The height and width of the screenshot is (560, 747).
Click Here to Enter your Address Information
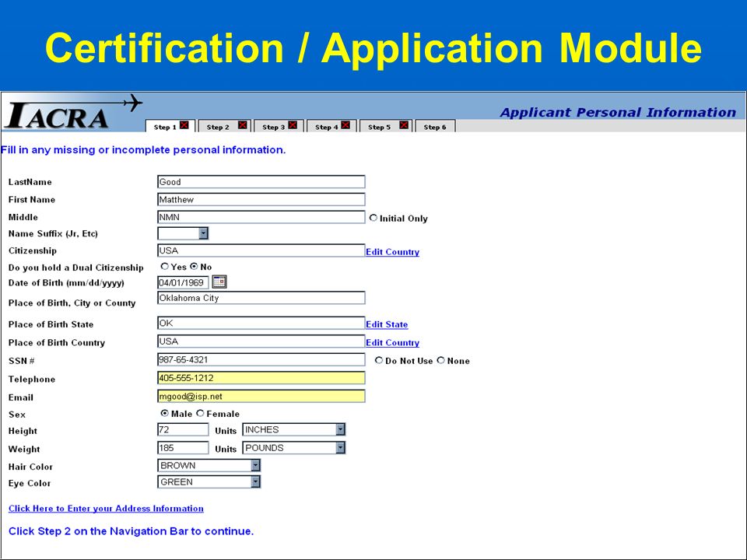pyautogui.click(x=106, y=508)
